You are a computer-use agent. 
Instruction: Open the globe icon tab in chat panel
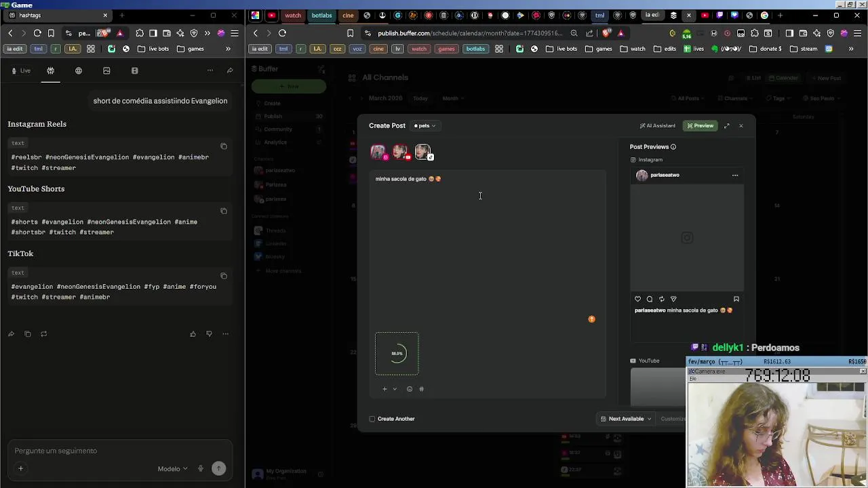point(79,70)
